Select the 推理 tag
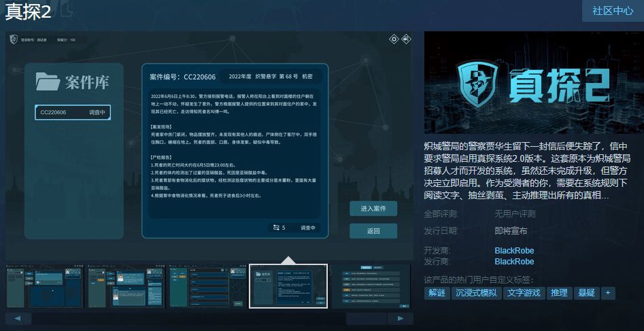Image resolution: width=644 pixels, height=331 pixels. point(559,293)
